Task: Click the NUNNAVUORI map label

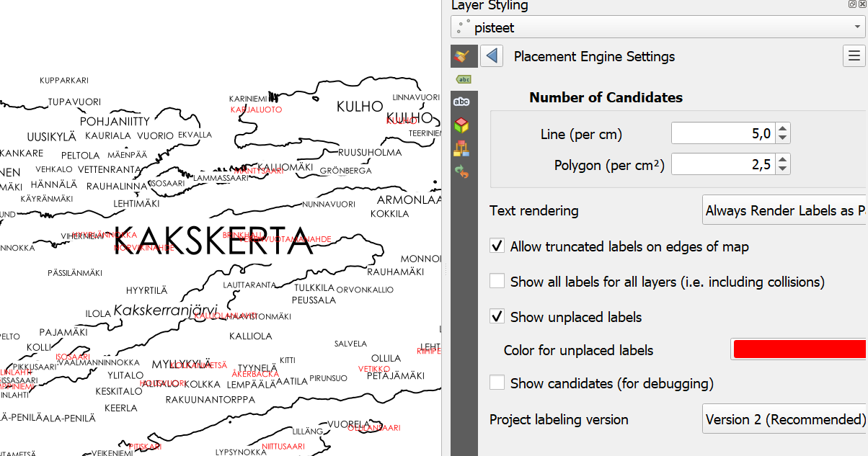Action: (329, 205)
